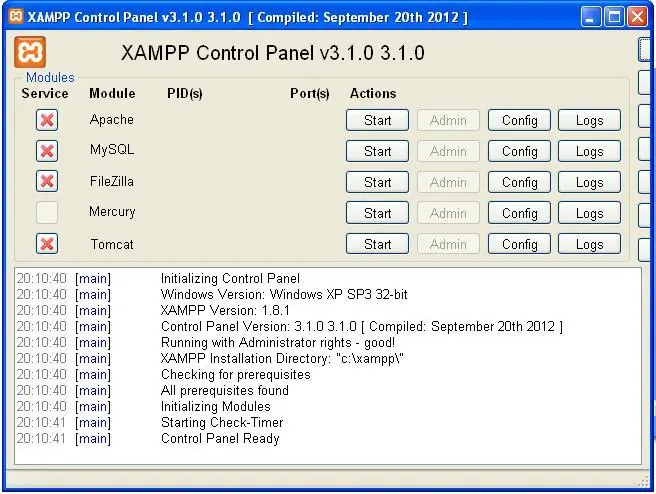Image resolution: width=656 pixels, height=494 pixels.
Task: Click the 'Initializing Control Panel' log line
Action: pos(230,278)
